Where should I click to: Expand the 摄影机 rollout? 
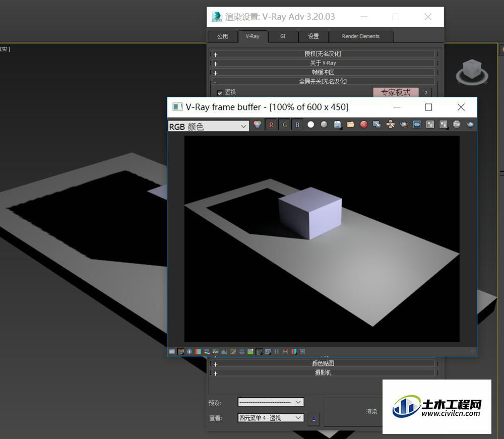[323, 373]
